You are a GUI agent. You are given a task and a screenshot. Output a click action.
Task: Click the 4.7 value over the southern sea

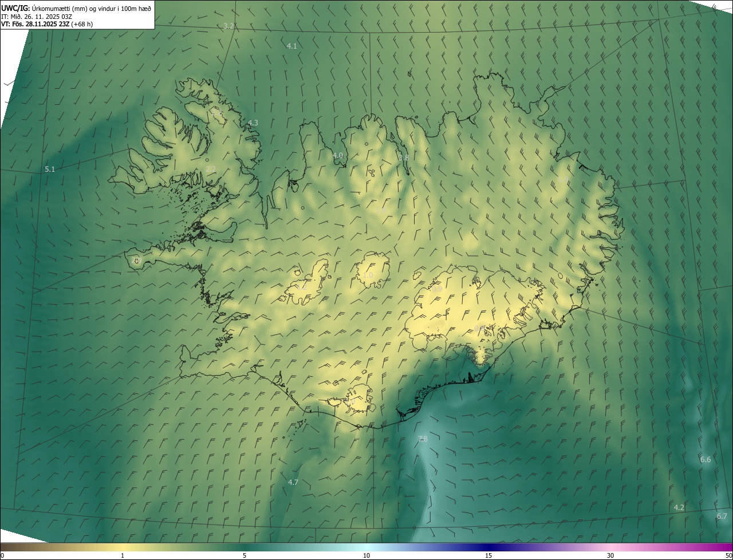pos(293,483)
